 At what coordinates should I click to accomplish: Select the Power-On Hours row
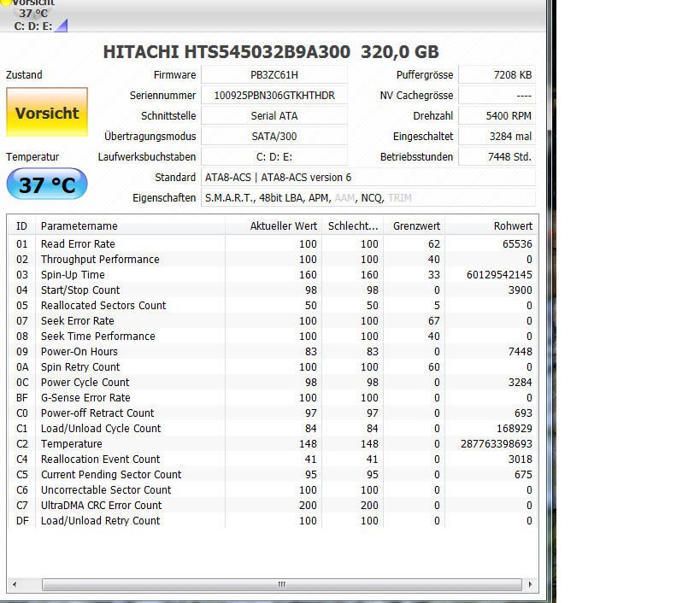point(273,351)
